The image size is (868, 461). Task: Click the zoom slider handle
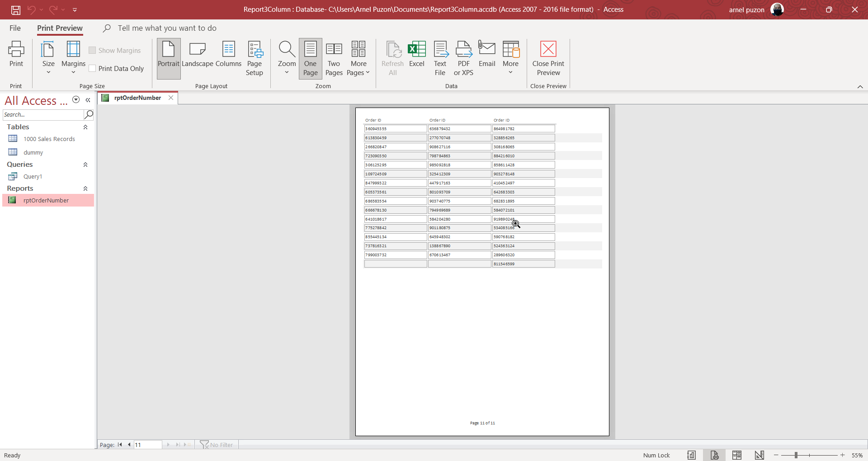coord(796,455)
